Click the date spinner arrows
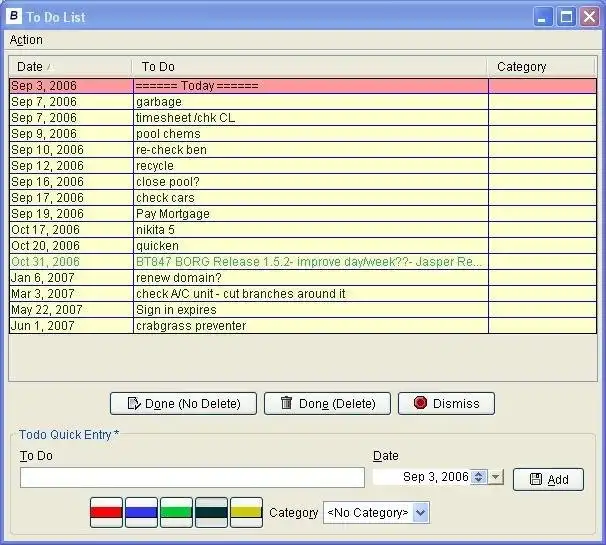The image size is (606, 545). [479, 478]
